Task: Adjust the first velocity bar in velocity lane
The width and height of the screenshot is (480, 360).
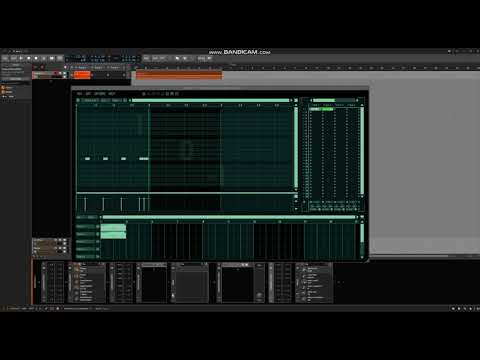Action: [x=85, y=204]
